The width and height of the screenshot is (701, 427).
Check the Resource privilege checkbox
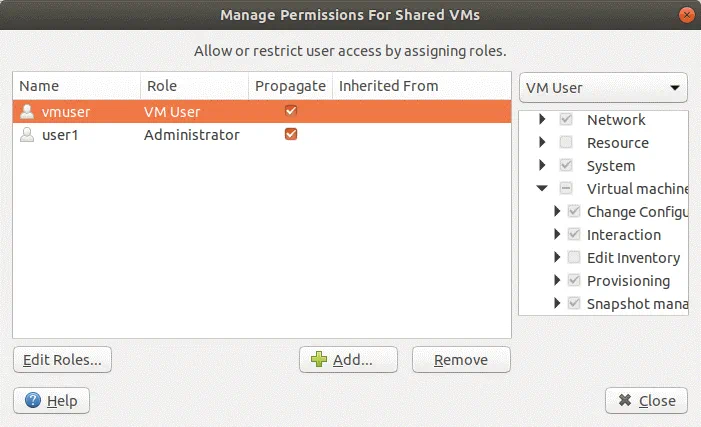tap(566, 143)
